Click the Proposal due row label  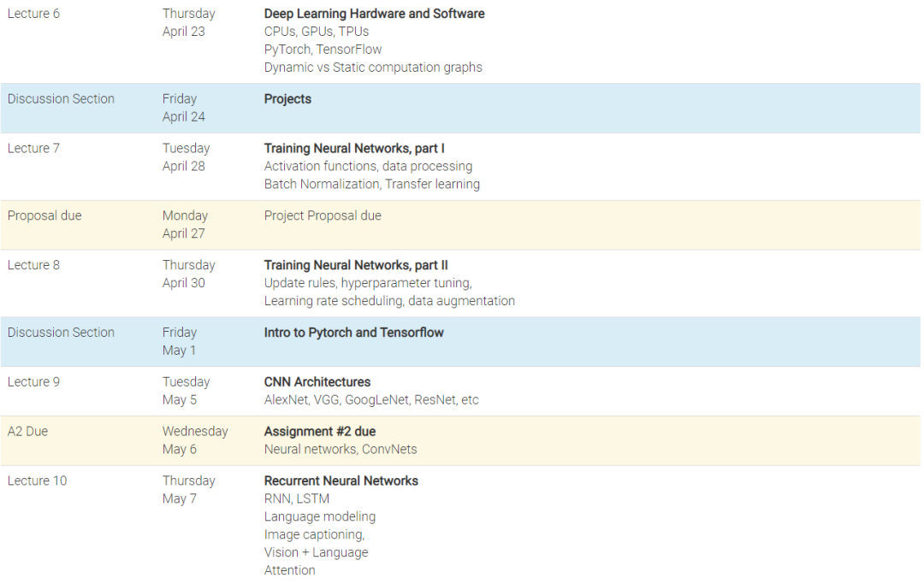click(x=44, y=215)
